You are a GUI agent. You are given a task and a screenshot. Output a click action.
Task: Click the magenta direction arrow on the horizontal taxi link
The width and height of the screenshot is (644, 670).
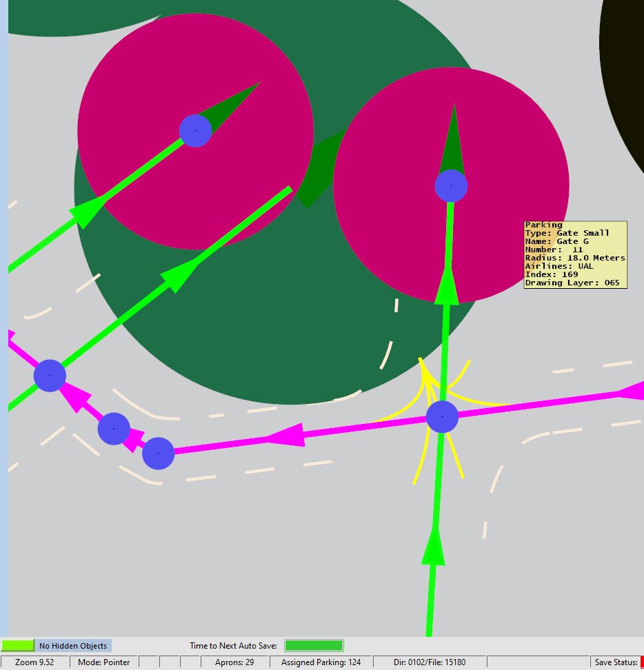[x=285, y=436]
